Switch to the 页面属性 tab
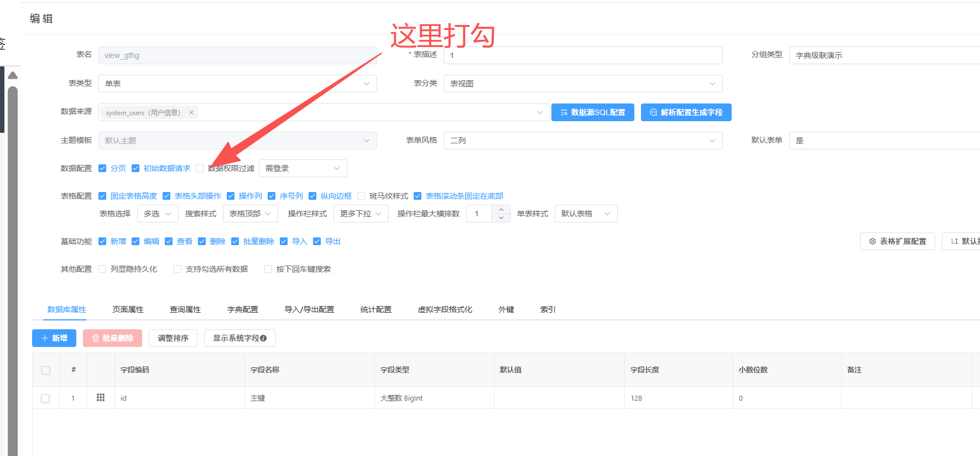This screenshot has width=980, height=456. click(128, 309)
